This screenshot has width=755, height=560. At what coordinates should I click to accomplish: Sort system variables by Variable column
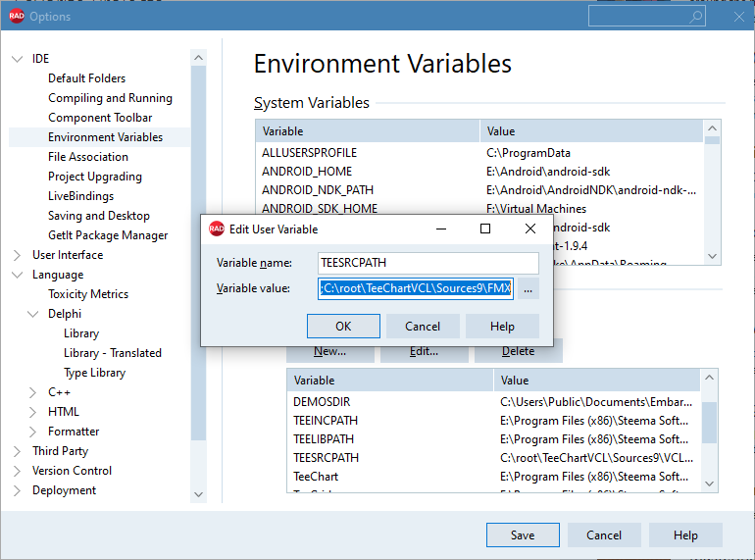(368, 131)
